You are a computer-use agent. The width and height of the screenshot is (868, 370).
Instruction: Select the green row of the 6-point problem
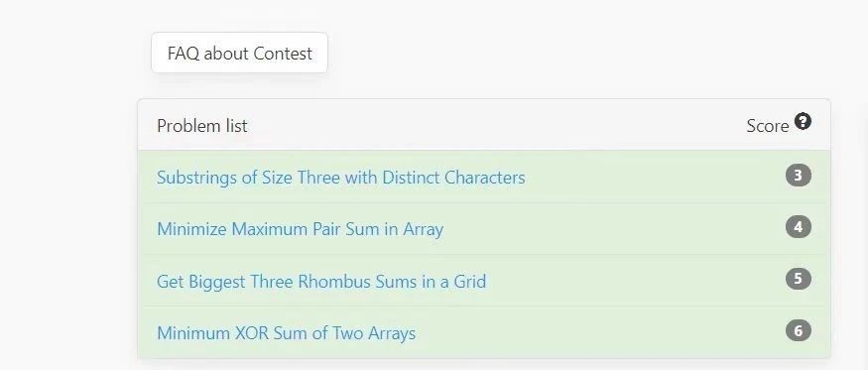click(484, 332)
